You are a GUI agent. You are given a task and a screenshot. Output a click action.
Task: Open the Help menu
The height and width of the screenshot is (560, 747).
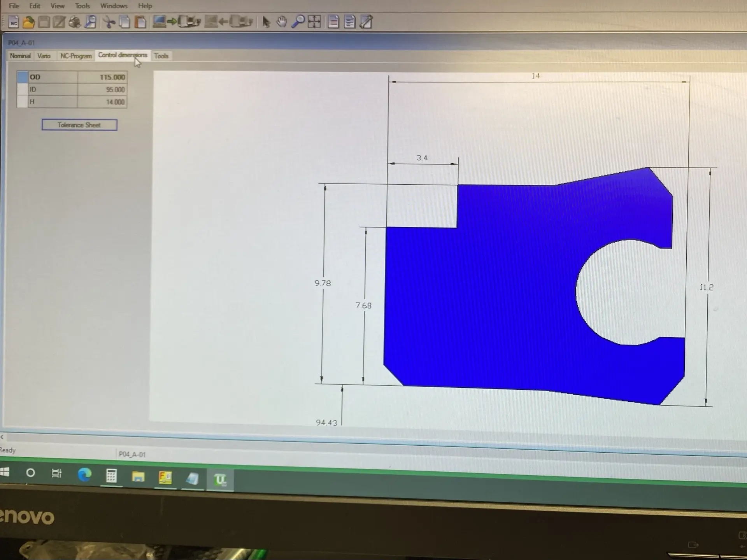(x=145, y=6)
